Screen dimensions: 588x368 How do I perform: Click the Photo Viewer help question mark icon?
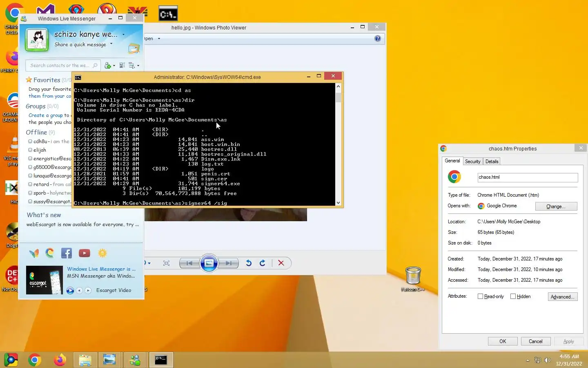[378, 38]
